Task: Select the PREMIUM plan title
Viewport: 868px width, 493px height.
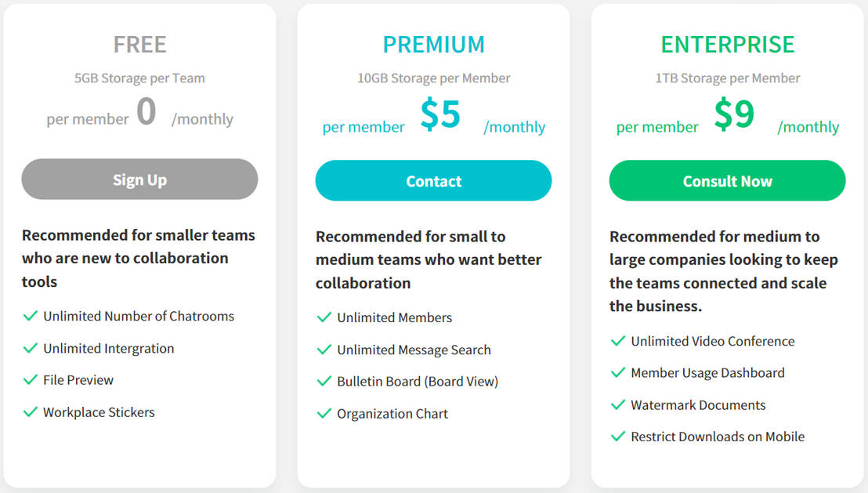Action: click(433, 45)
